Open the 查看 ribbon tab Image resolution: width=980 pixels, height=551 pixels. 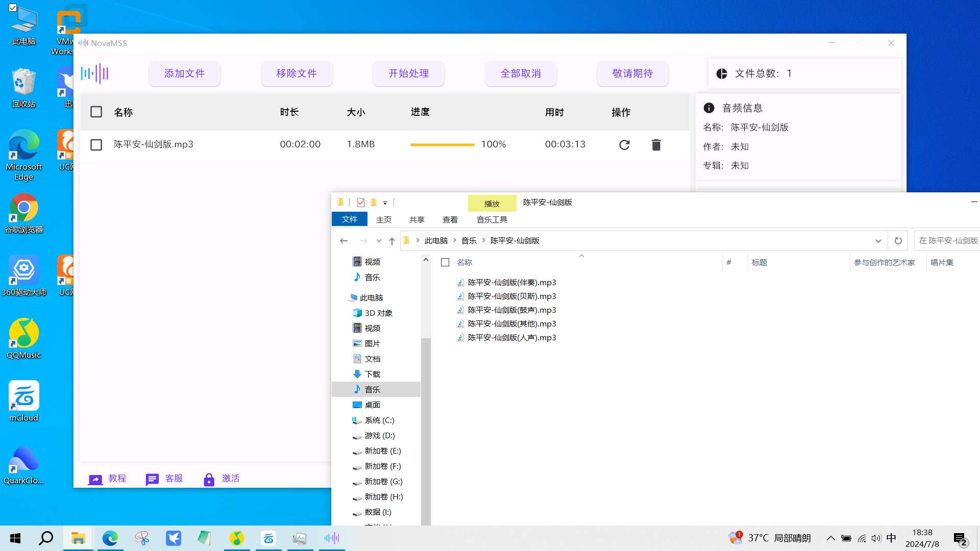point(450,219)
